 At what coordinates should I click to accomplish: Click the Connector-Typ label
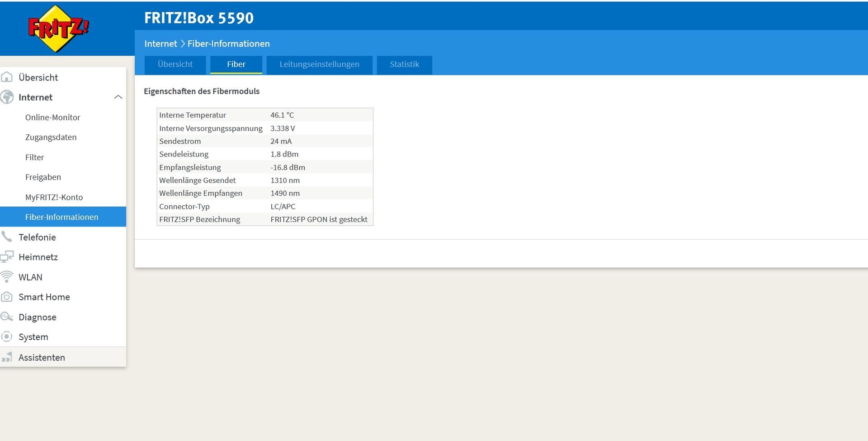pos(184,206)
